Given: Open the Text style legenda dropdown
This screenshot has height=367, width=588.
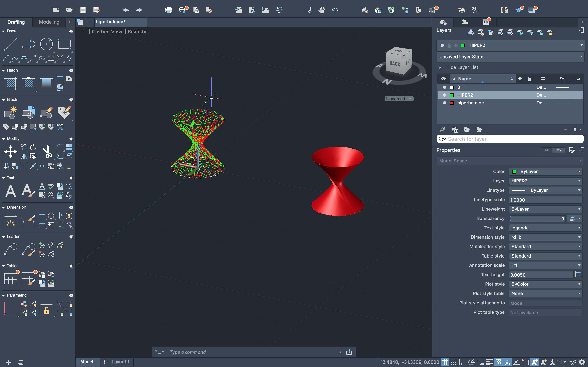Looking at the screenshot, I should click(545, 228).
